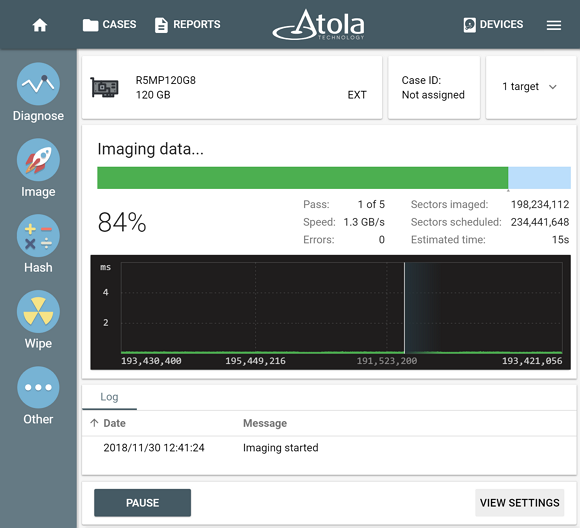This screenshot has width=580, height=528.
Task: Select the Diagnose sidebar icon
Action: click(x=38, y=84)
